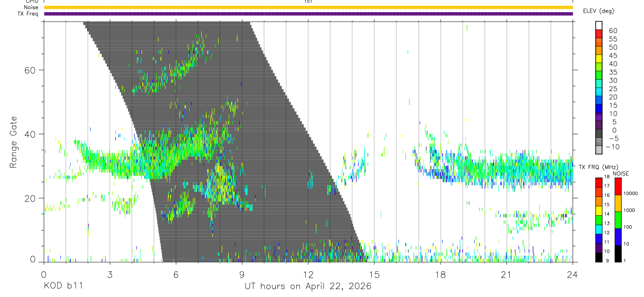The height and width of the screenshot is (297, 644).
Task: Click the "10000" label on the NOISE scale
Action: 630,193
